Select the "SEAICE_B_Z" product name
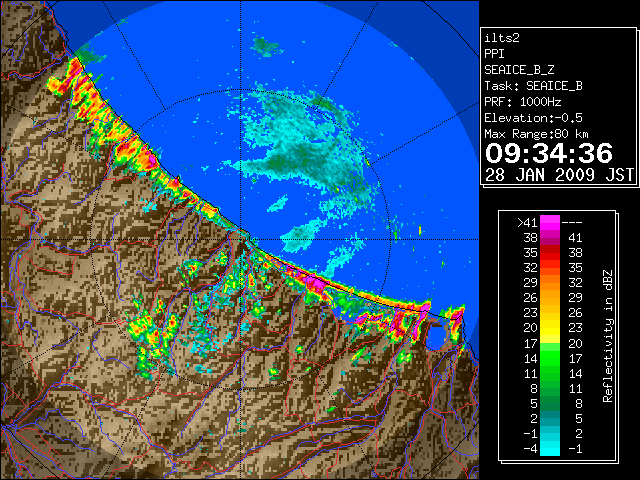This screenshot has width=640, height=480. [x=519, y=70]
